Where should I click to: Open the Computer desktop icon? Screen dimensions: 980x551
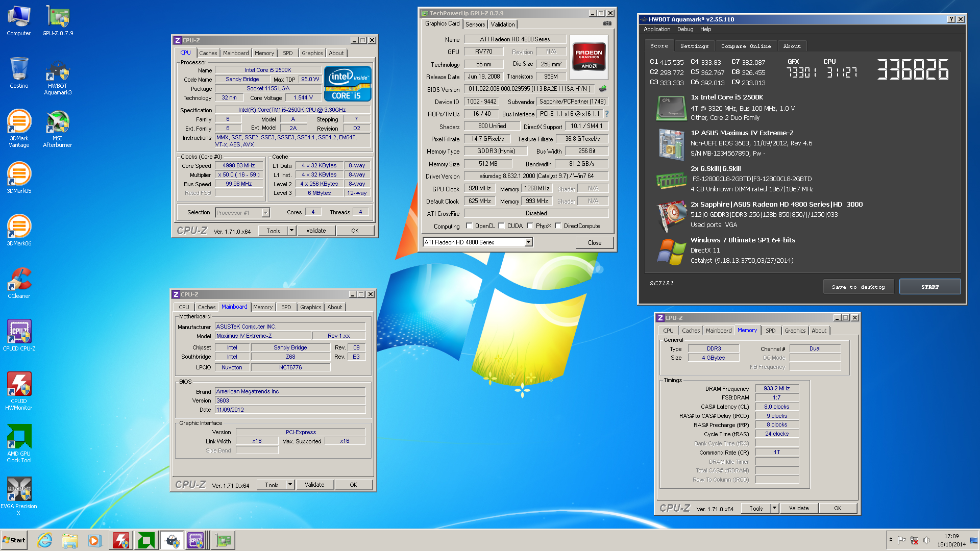(19, 21)
